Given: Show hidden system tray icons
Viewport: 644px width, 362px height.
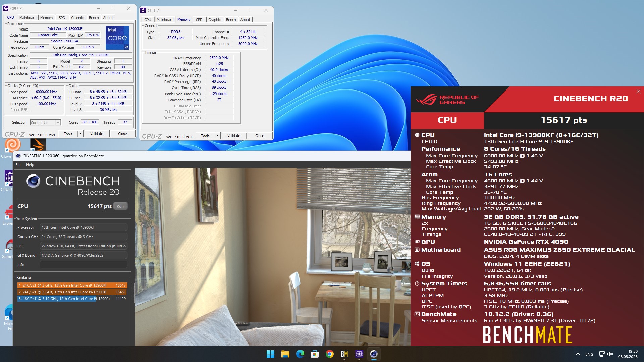Looking at the screenshot, I should (x=578, y=354).
